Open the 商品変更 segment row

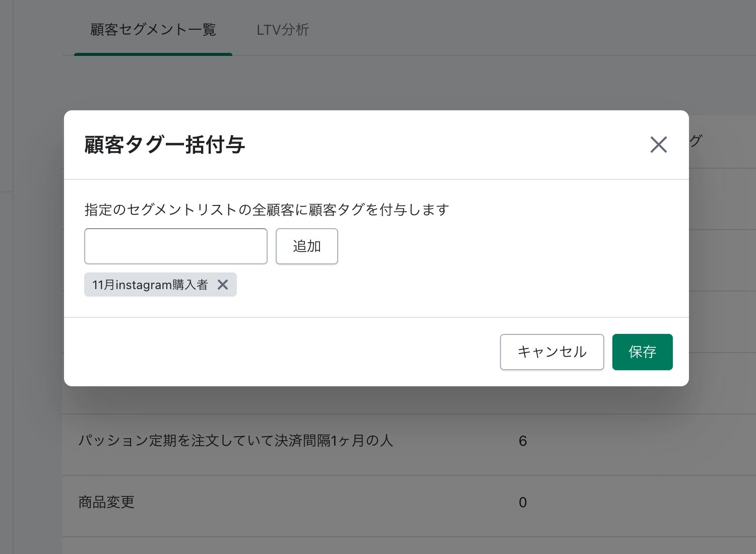[106, 502]
